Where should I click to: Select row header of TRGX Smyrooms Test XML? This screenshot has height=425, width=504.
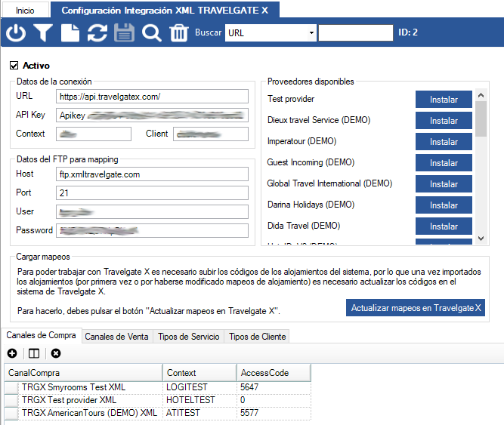11,388
